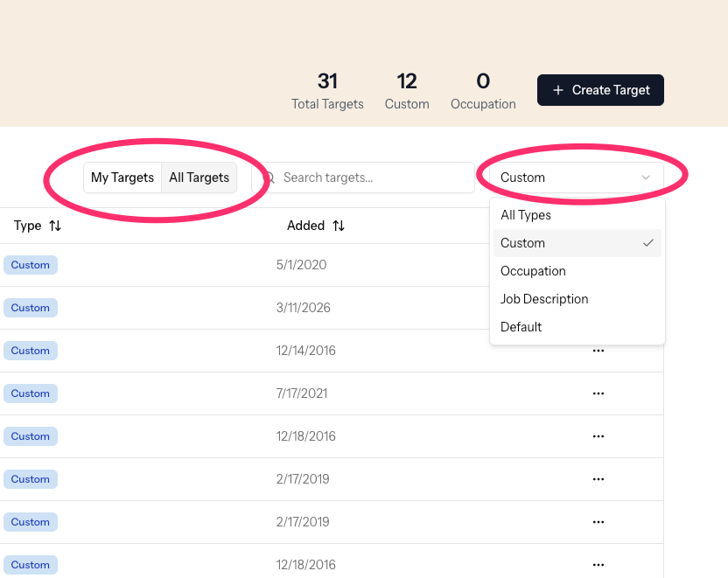Open row actions menu for 7/17/2021

[x=598, y=393]
